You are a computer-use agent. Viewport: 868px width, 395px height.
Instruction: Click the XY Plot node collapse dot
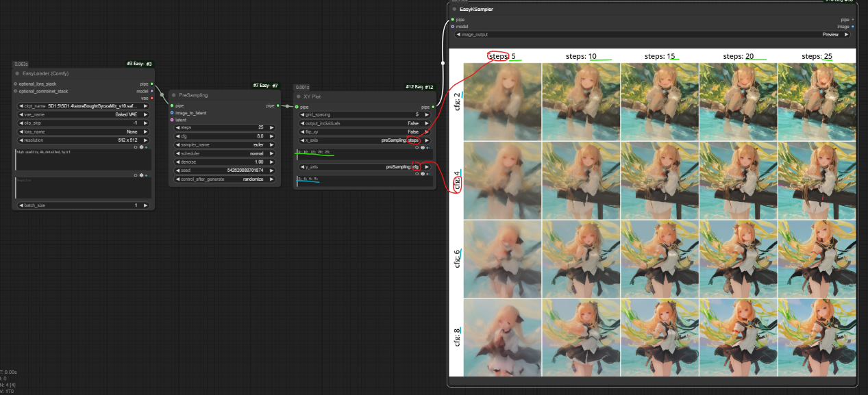(299, 97)
